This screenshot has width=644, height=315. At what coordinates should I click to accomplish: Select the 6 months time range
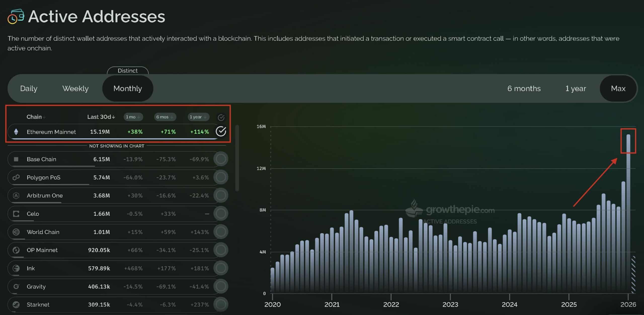[x=524, y=88]
